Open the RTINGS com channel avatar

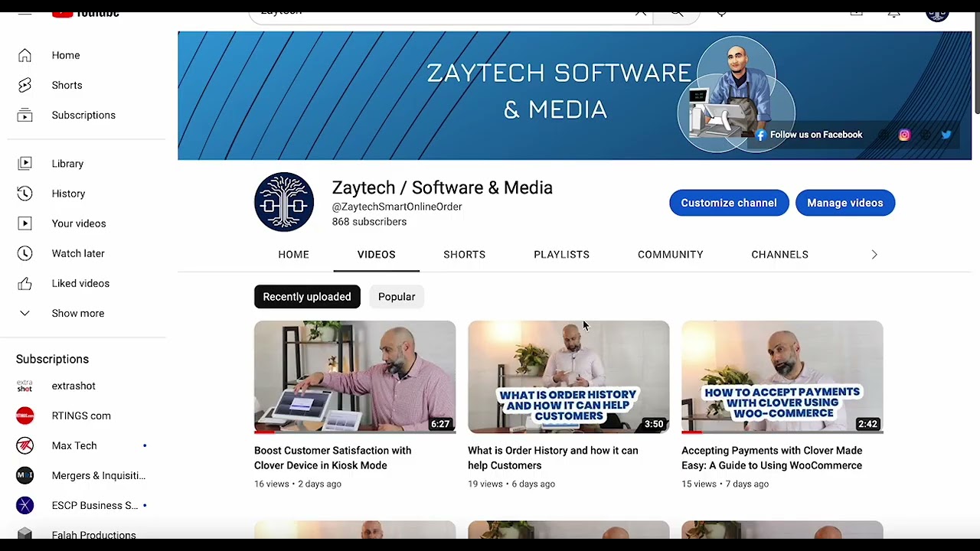(24, 416)
